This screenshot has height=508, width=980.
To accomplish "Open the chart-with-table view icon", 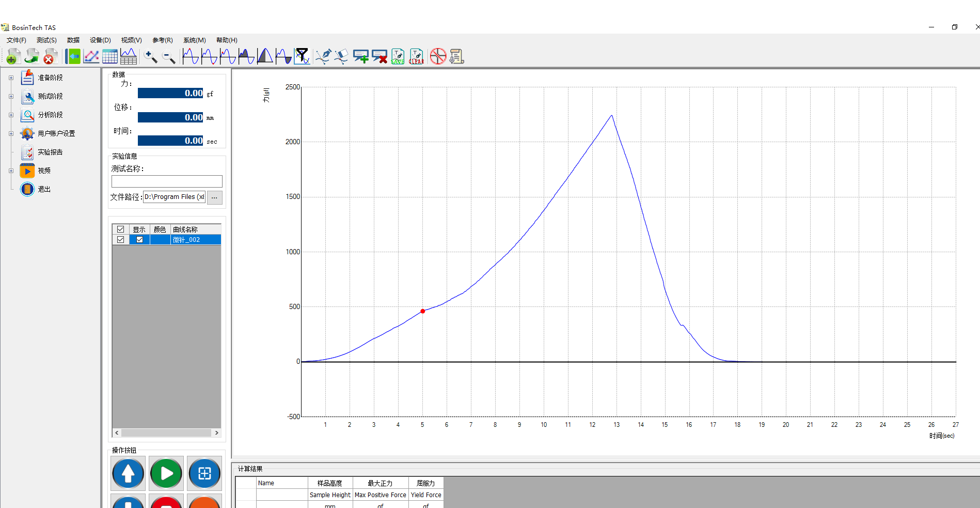I will [129, 56].
